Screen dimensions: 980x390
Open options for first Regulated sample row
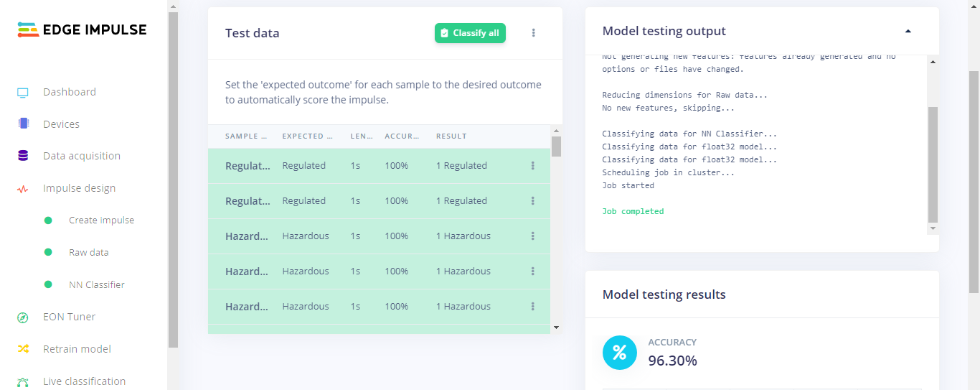point(533,166)
